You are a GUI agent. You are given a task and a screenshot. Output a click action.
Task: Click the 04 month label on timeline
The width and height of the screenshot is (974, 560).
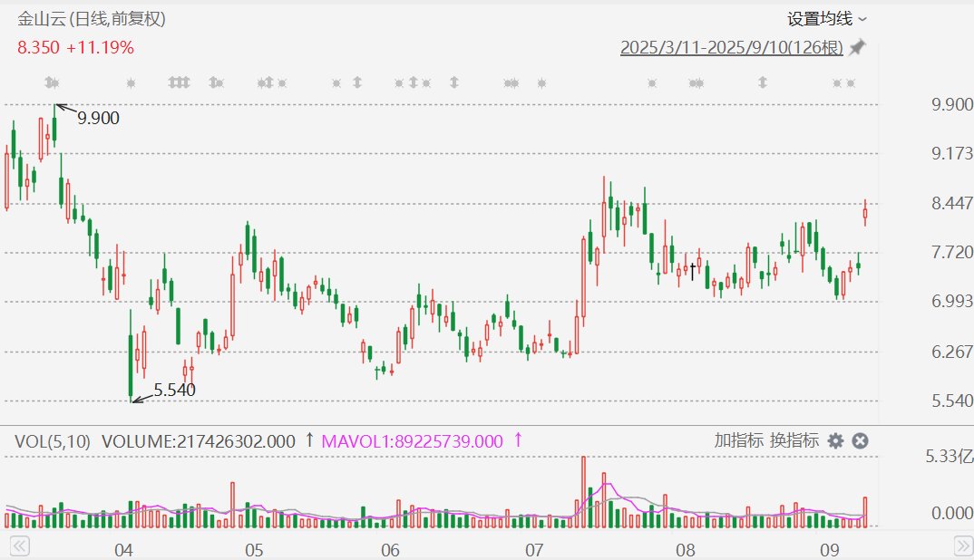(123, 550)
